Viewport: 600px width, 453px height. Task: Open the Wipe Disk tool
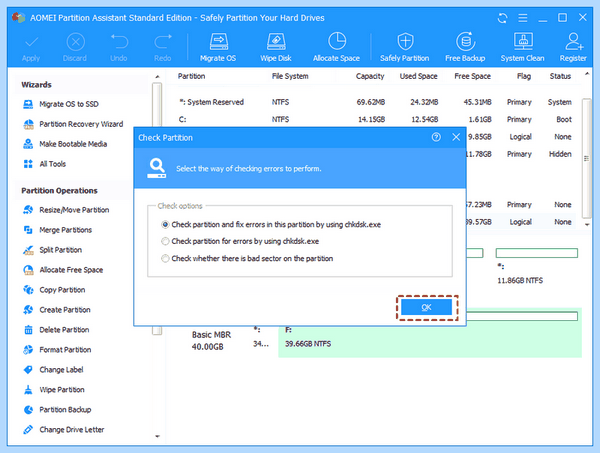[276, 47]
